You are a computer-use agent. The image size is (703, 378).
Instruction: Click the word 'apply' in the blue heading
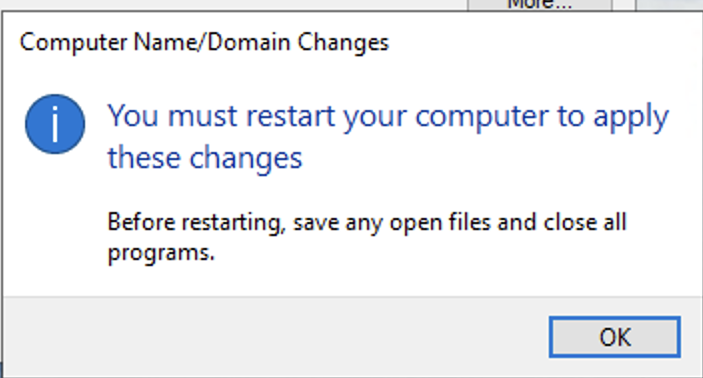631,117
